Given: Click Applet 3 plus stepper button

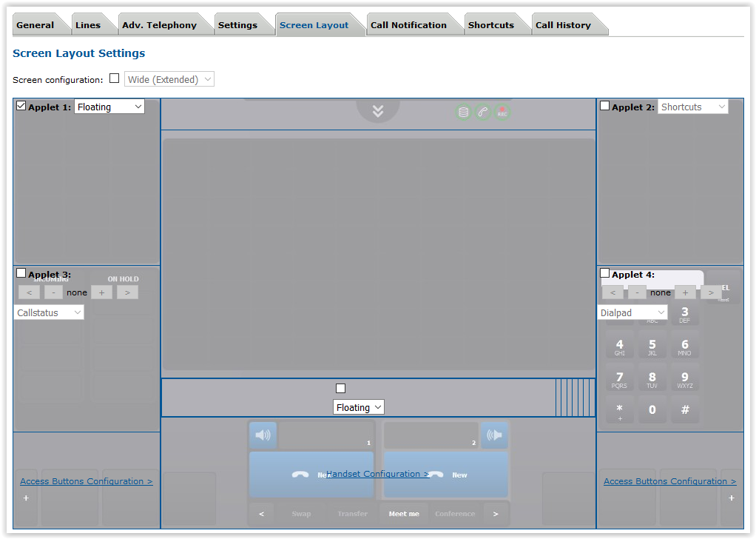Looking at the screenshot, I should 102,292.
